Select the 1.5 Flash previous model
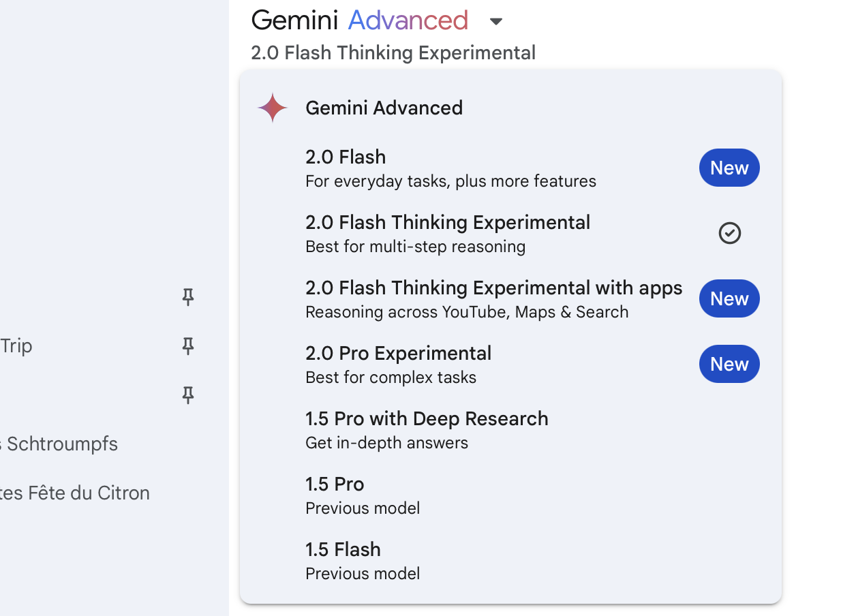856x616 pixels. (x=510, y=560)
